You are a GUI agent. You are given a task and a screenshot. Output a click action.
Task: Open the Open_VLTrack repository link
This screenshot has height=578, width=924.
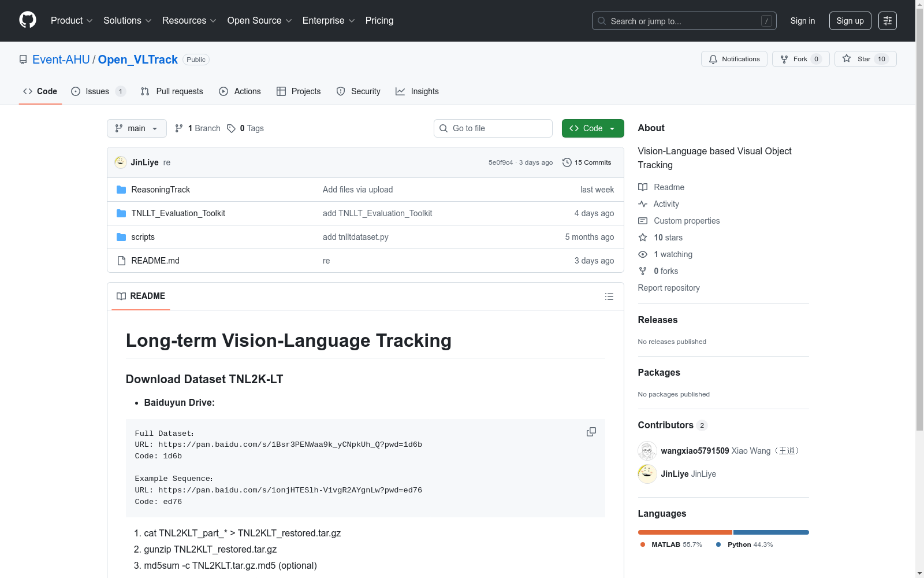click(x=138, y=60)
